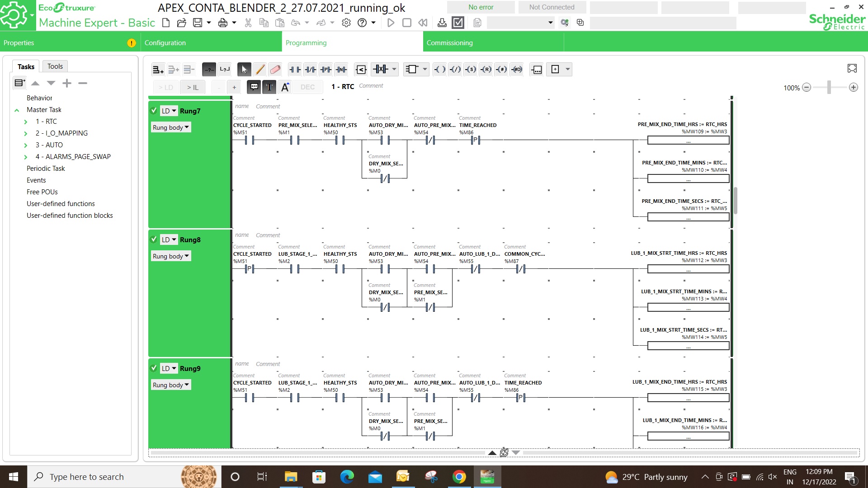The height and width of the screenshot is (488, 868).
Task: Click the > IL conversion button
Action: point(193,88)
